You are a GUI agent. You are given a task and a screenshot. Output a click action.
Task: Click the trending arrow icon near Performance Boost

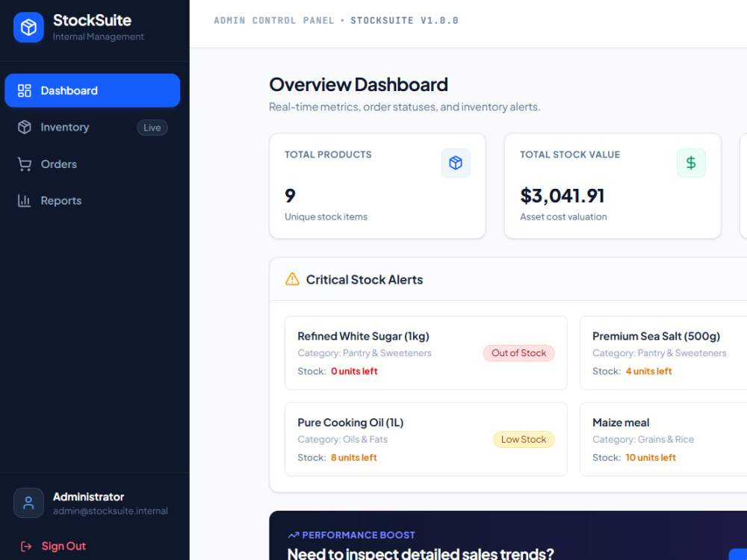click(293, 535)
